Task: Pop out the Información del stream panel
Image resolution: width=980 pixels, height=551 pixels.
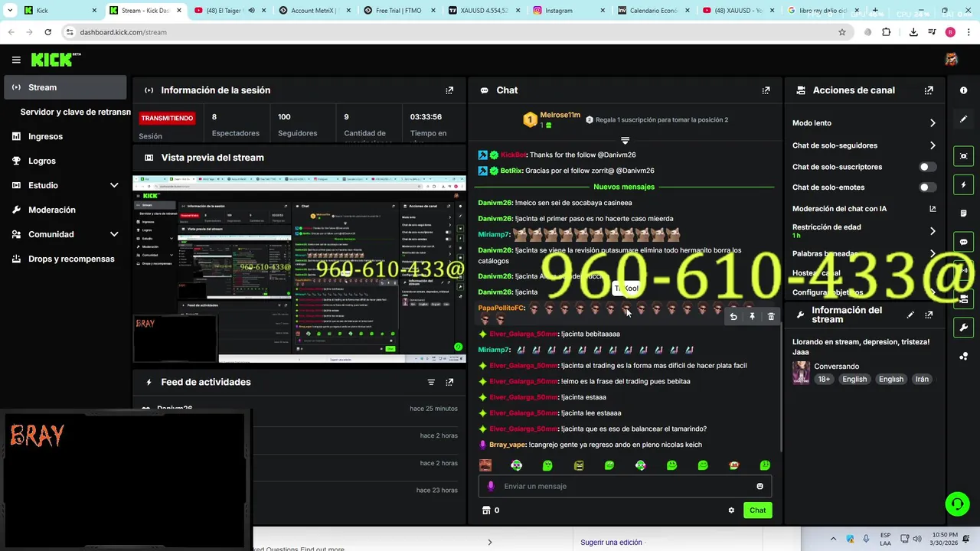Action: point(929,315)
